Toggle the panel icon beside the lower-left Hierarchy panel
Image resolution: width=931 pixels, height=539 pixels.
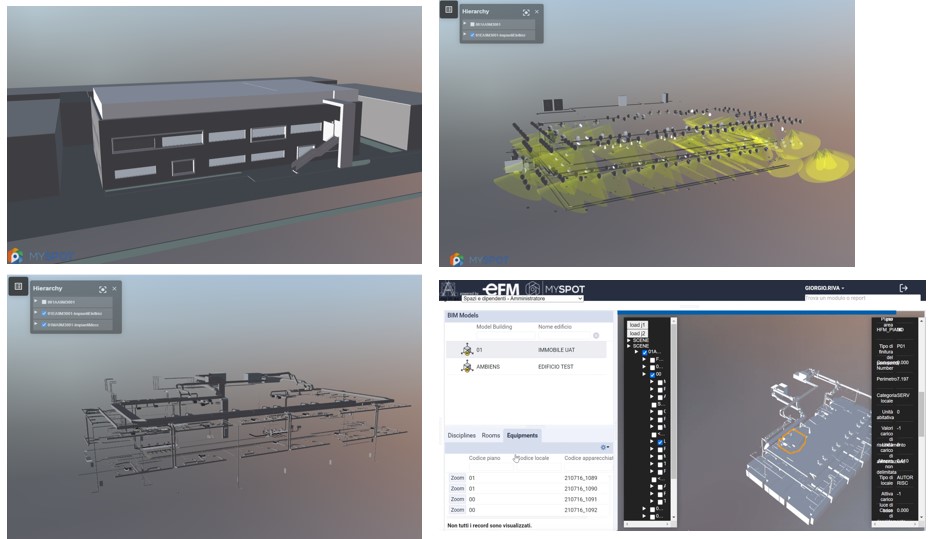click(17, 286)
